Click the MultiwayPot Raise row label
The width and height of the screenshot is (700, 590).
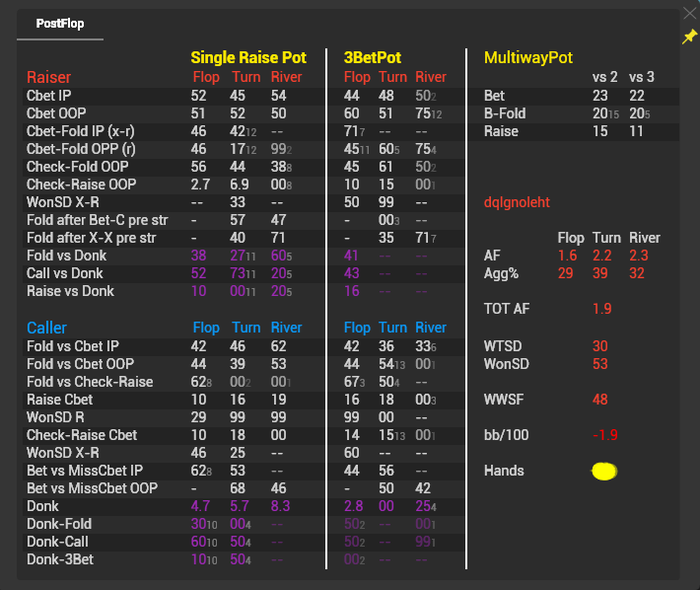(501, 131)
